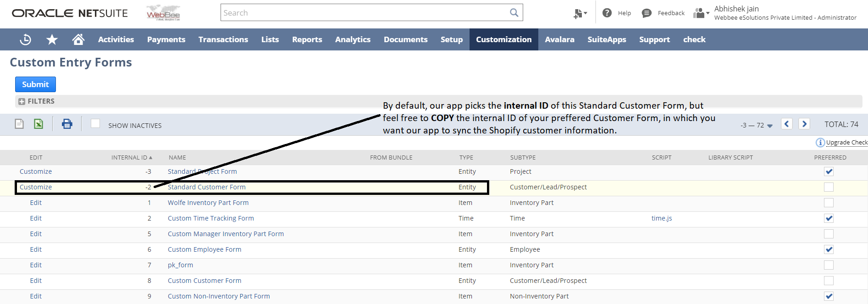Image resolution: width=868 pixels, height=304 pixels.
Task: Toggle the Show Inactives checkbox
Action: (x=95, y=123)
